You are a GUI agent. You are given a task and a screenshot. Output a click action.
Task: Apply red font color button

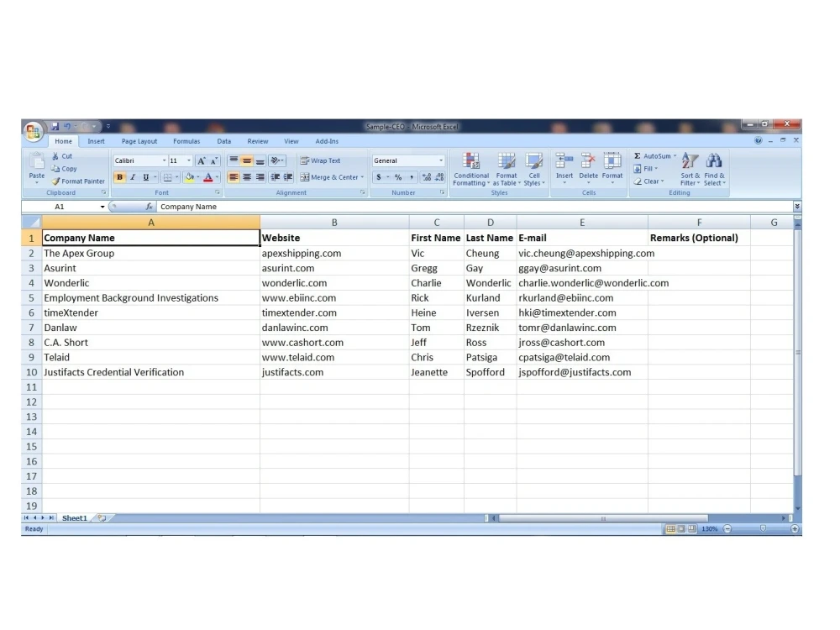tap(207, 177)
